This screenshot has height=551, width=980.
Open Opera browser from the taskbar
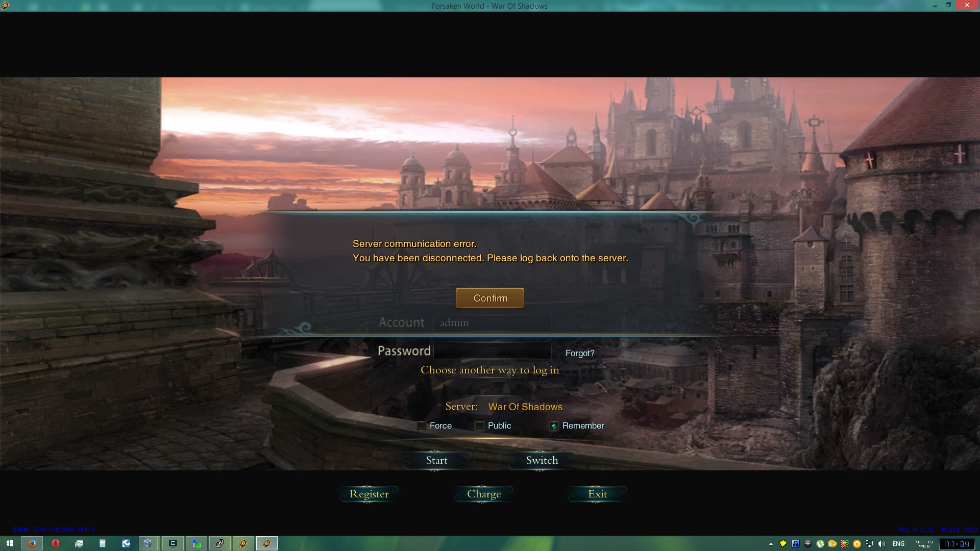pyautogui.click(x=56, y=543)
